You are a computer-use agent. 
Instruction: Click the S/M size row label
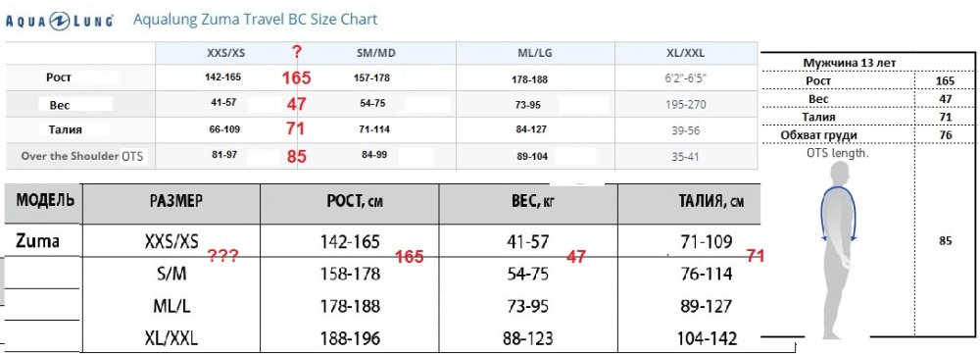(171, 274)
